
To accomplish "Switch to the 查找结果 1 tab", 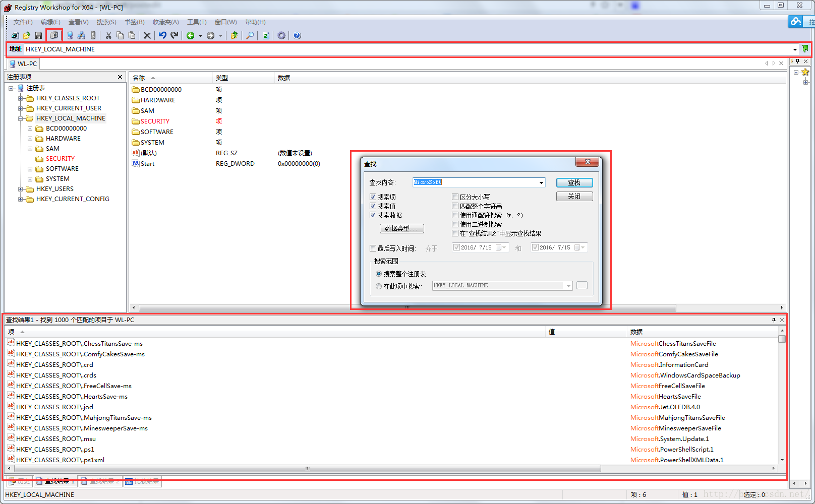I will [55, 481].
